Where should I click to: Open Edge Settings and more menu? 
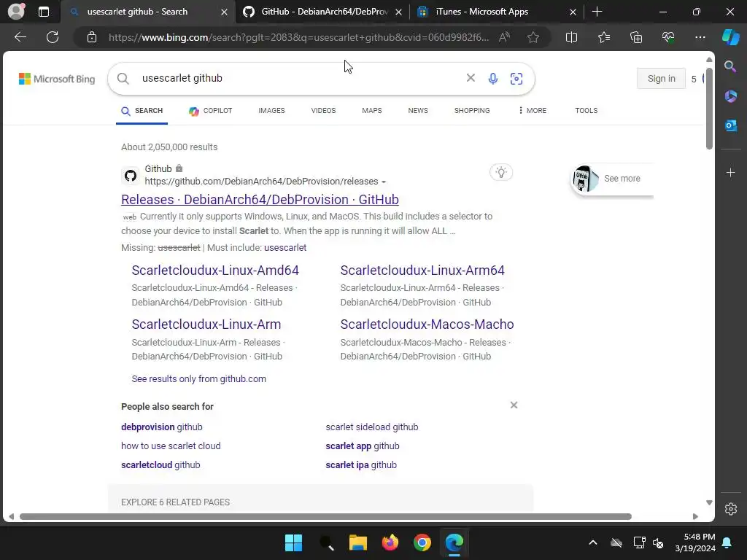tap(700, 37)
